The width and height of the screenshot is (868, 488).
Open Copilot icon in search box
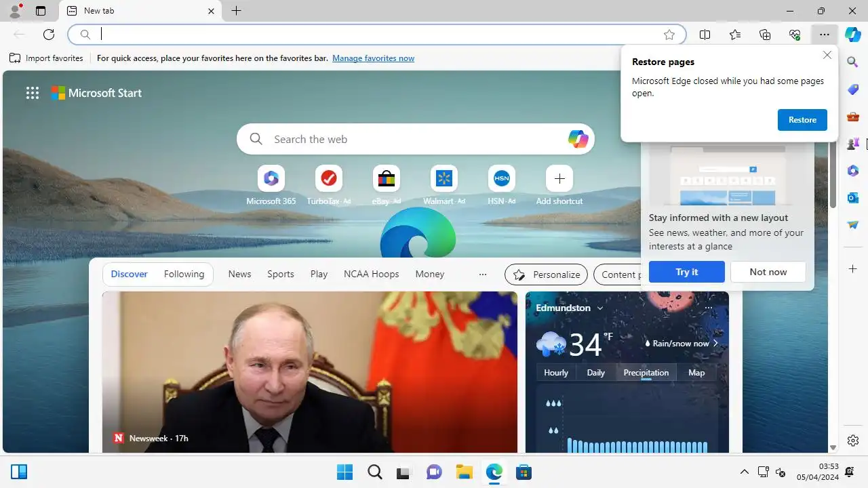(x=578, y=139)
